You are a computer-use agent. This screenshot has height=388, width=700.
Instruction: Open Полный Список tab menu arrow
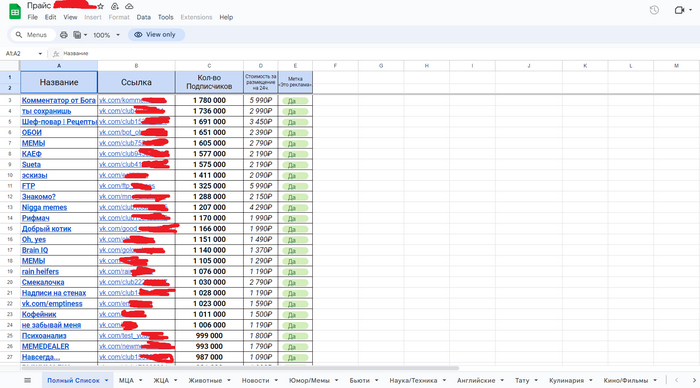(107, 380)
